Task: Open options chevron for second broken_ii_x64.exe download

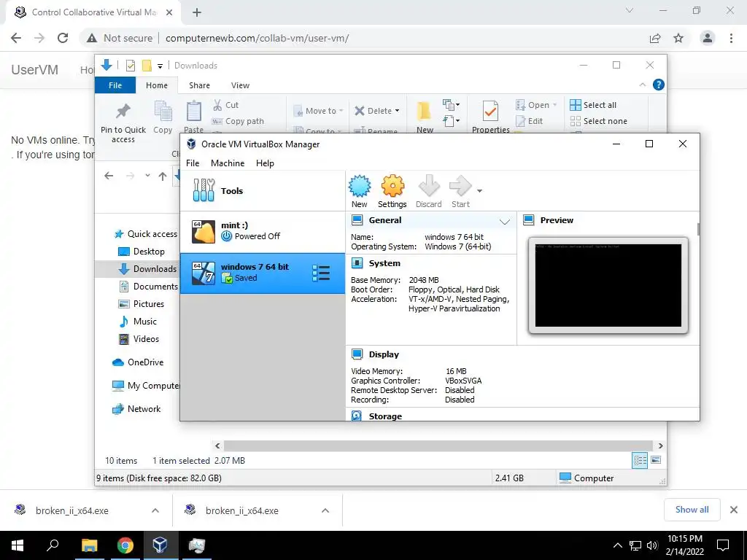Action: [325, 510]
